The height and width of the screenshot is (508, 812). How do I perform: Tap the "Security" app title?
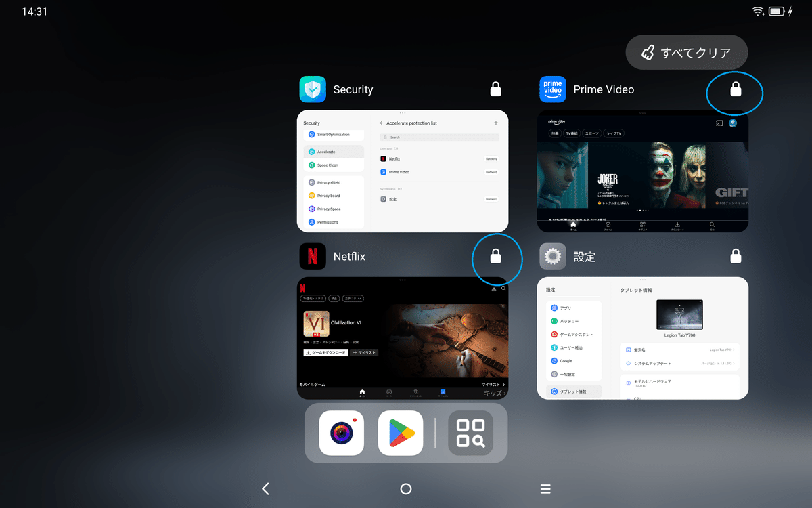[x=353, y=89]
